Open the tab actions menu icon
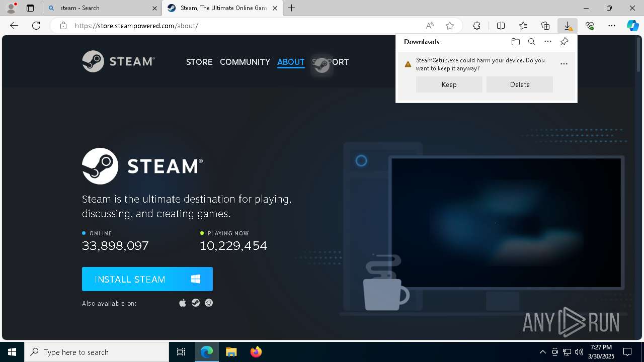The width and height of the screenshot is (644, 362). coord(30,8)
